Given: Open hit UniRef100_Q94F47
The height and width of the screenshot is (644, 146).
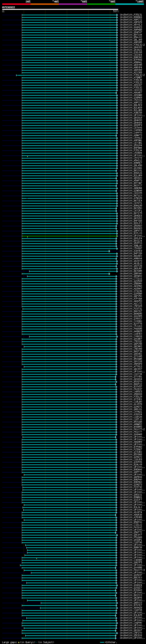Looking at the screenshot, I should (131, 32).
